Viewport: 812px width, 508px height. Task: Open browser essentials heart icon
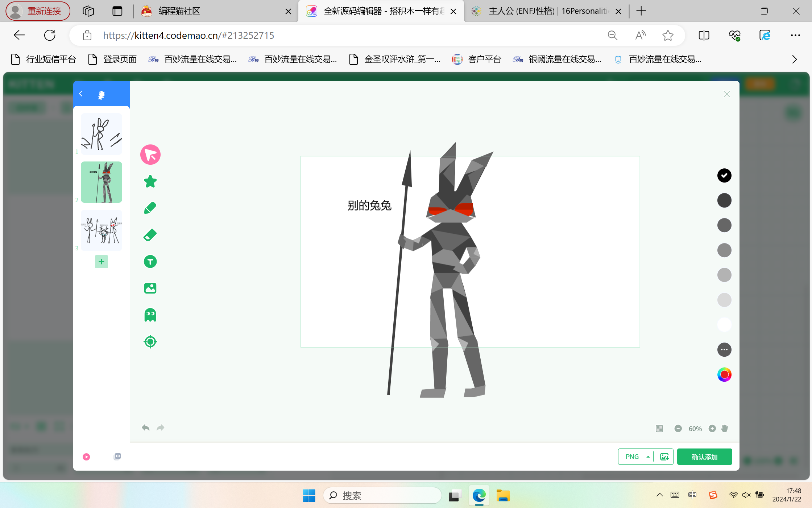pyautogui.click(x=735, y=35)
